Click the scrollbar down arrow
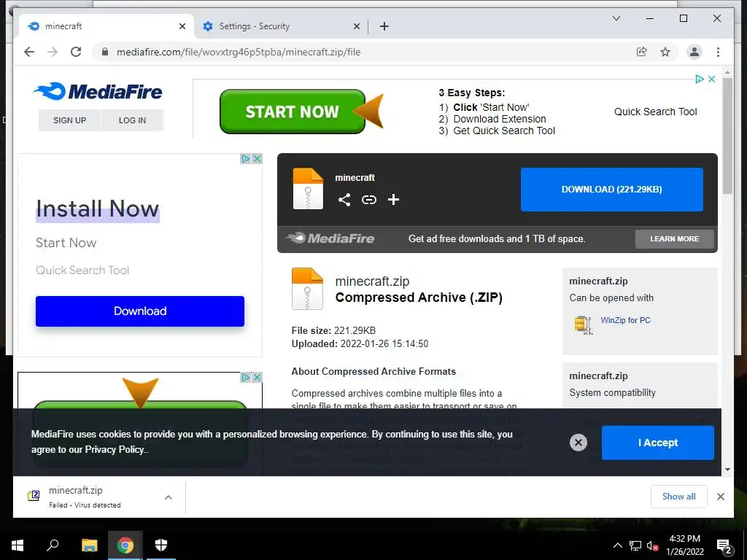 pos(727,470)
